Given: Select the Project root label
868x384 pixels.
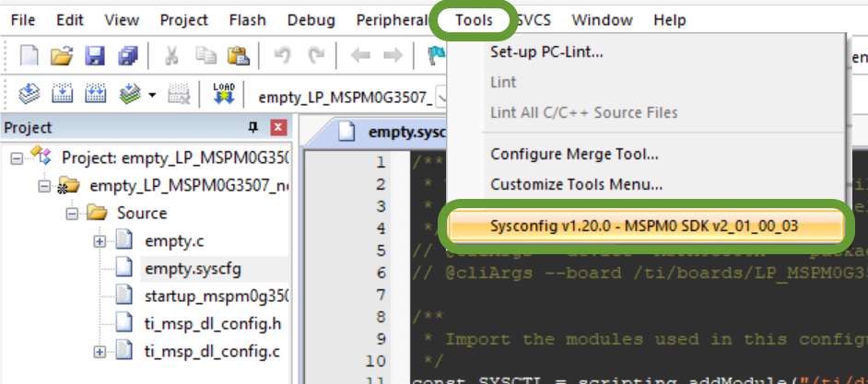Looking at the screenshot, I should (175, 157).
